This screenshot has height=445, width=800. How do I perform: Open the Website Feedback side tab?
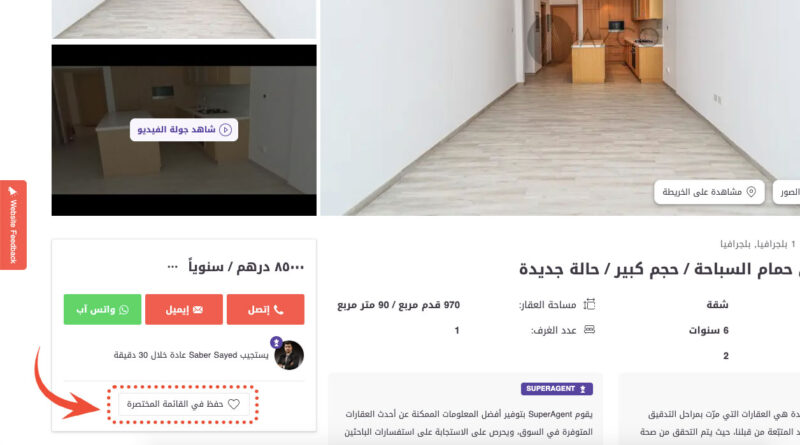click(x=13, y=225)
